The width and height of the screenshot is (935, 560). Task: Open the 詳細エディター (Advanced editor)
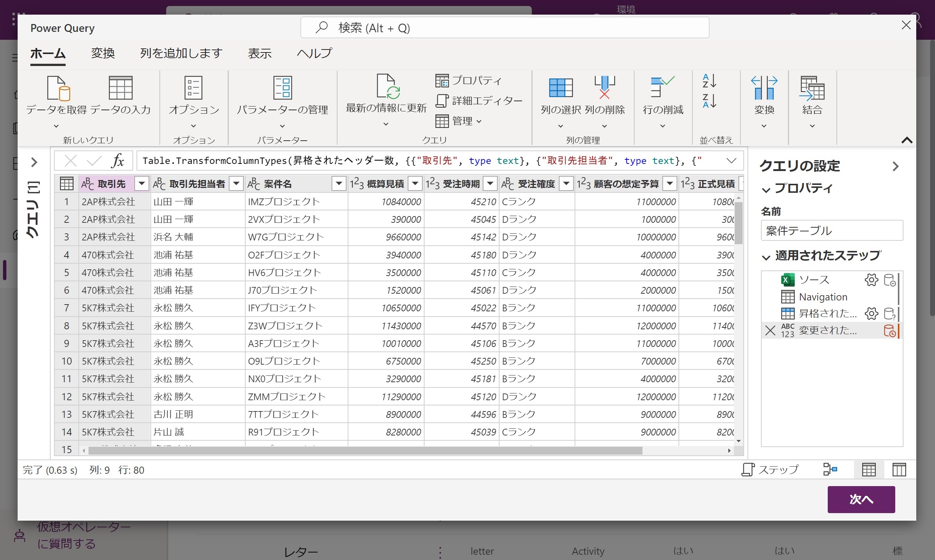pos(479,101)
